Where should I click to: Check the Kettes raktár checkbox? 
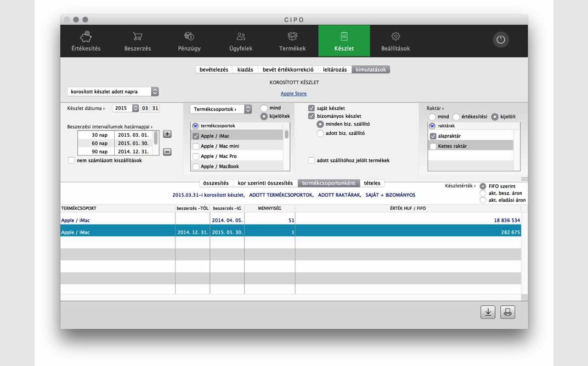coord(433,146)
